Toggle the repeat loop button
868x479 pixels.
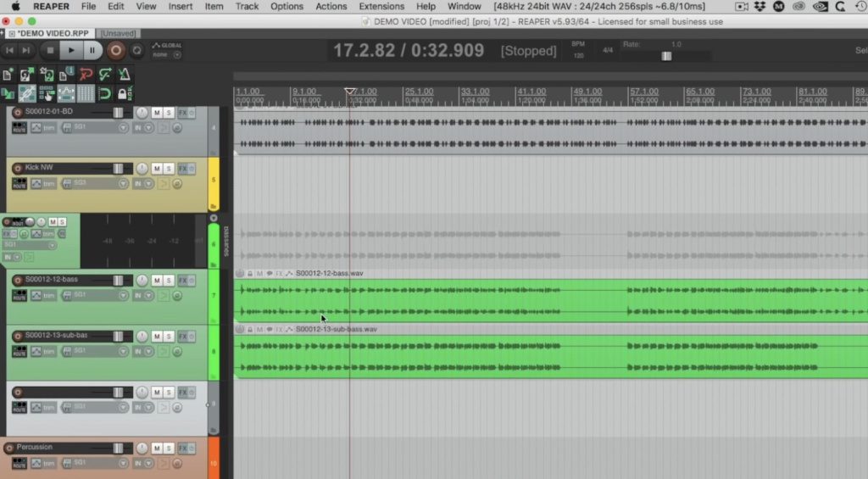(x=136, y=50)
